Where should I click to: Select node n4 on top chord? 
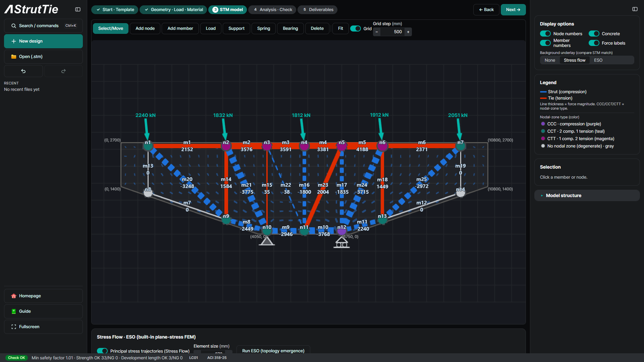pos(304,145)
